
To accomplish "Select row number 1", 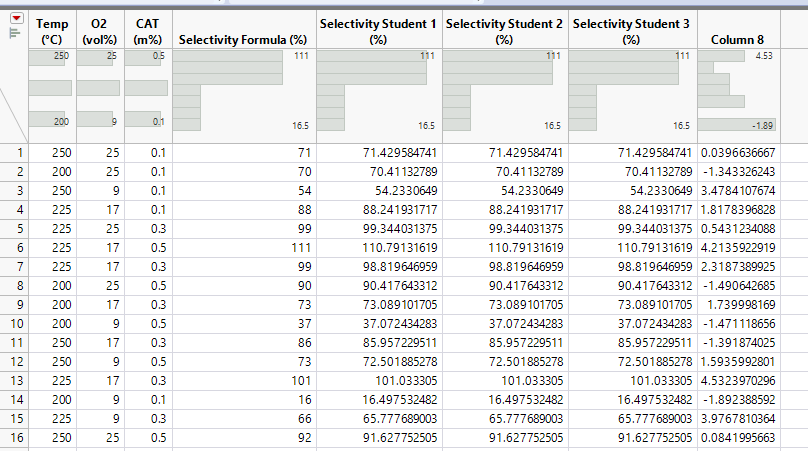I will click(15, 152).
